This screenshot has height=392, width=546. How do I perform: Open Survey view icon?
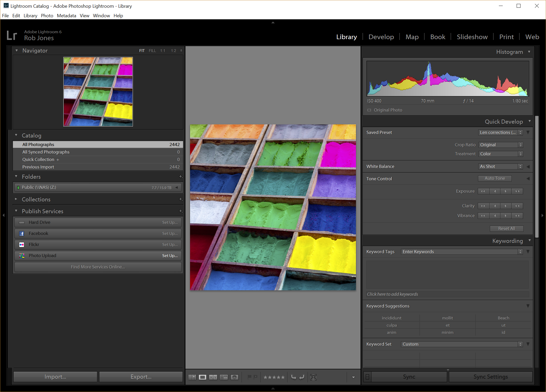tap(224, 377)
